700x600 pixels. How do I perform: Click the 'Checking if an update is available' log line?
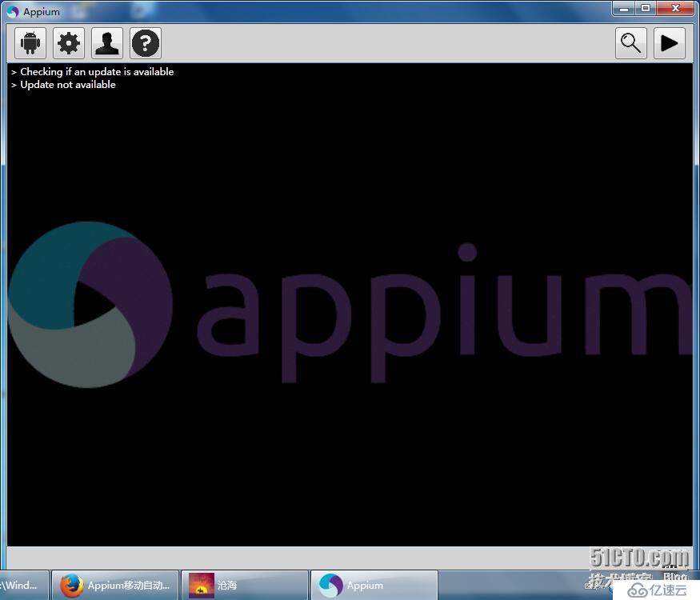[x=97, y=71]
